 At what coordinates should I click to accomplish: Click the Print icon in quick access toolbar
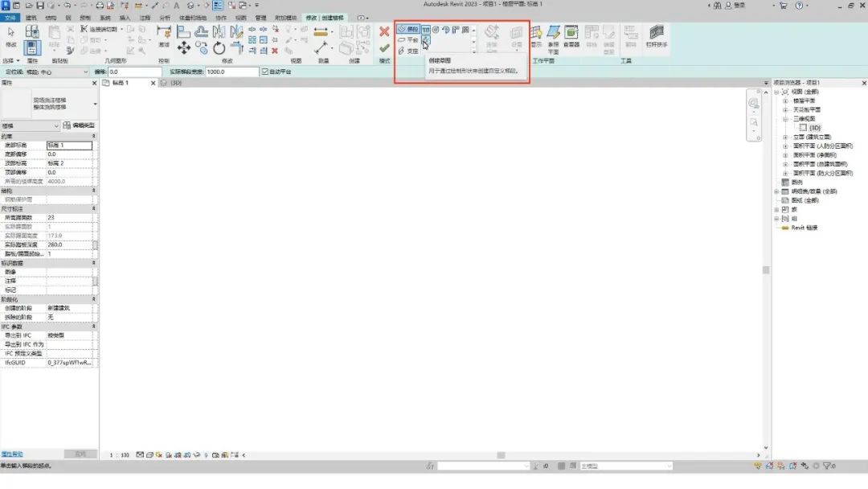100,6
